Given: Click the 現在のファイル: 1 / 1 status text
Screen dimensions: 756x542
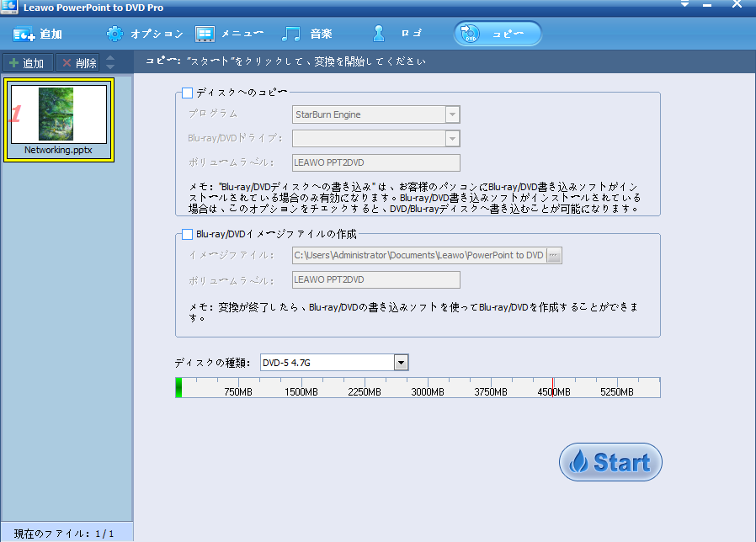Looking at the screenshot, I should [64, 534].
